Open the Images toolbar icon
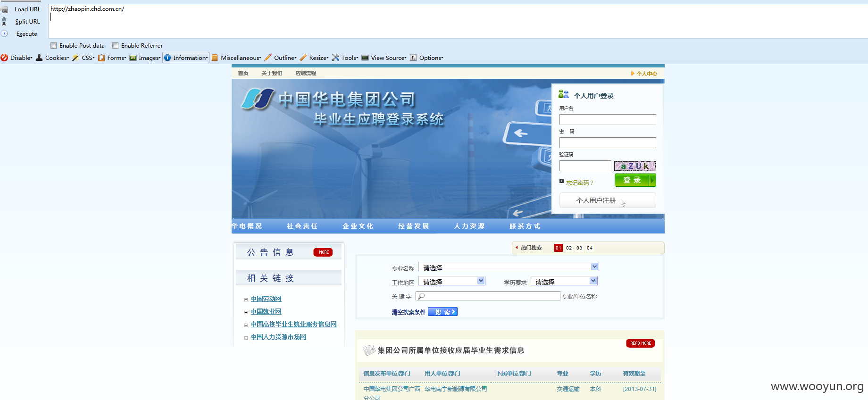This screenshot has width=868, height=400. click(133, 58)
